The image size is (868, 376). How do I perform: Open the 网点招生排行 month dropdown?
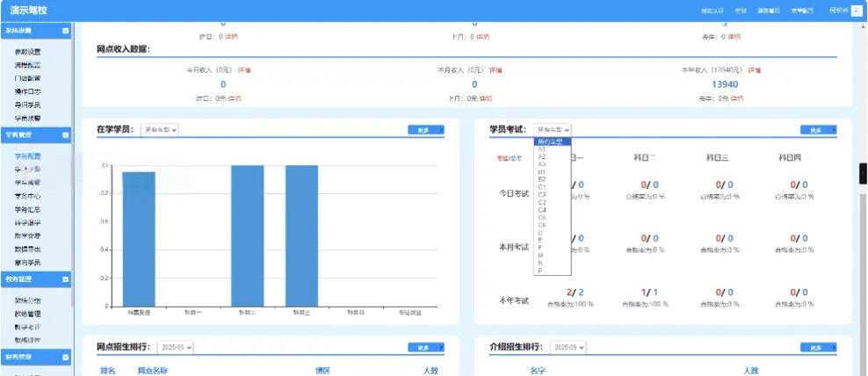click(176, 347)
